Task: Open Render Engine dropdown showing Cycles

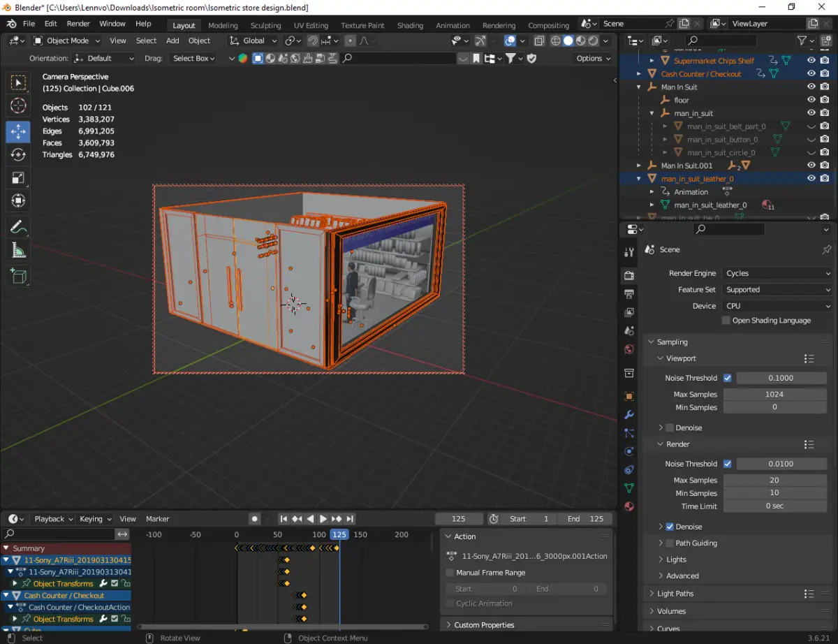Action: (778, 273)
